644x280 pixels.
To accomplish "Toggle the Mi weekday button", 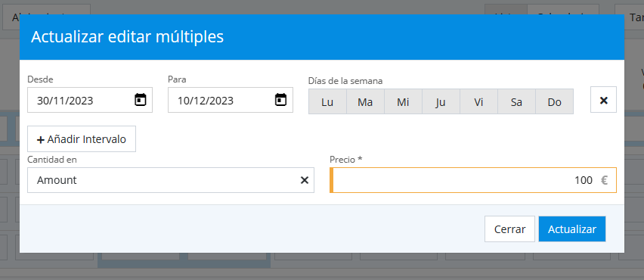I will pyautogui.click(x=403, y=101).
